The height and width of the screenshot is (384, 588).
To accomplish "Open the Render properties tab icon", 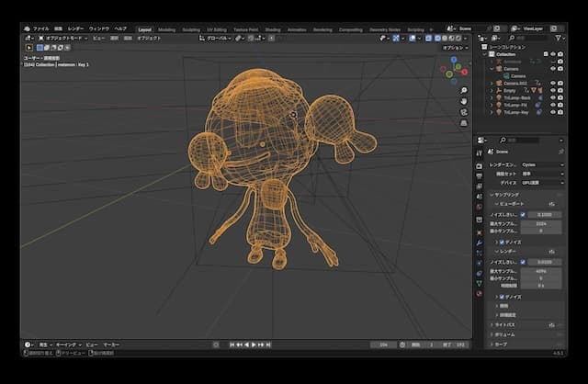I will [479, 164].
